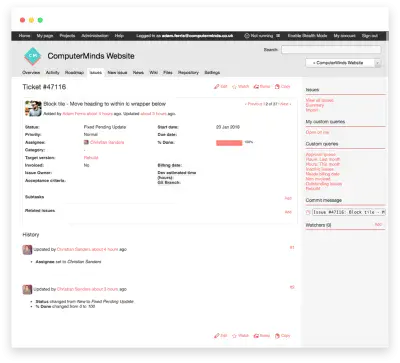Go to the Next ticket
The image size is (400, 363).
tap(285, 104)
